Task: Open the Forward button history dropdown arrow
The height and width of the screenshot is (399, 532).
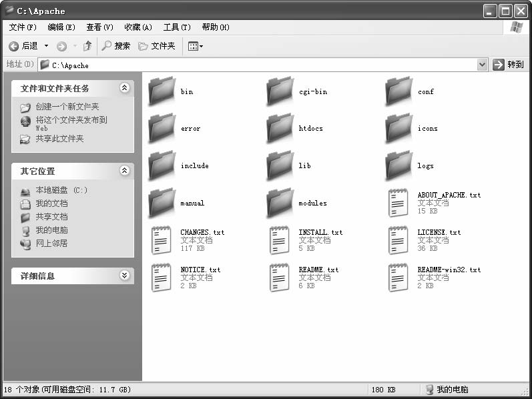Action: click(75, 46)
